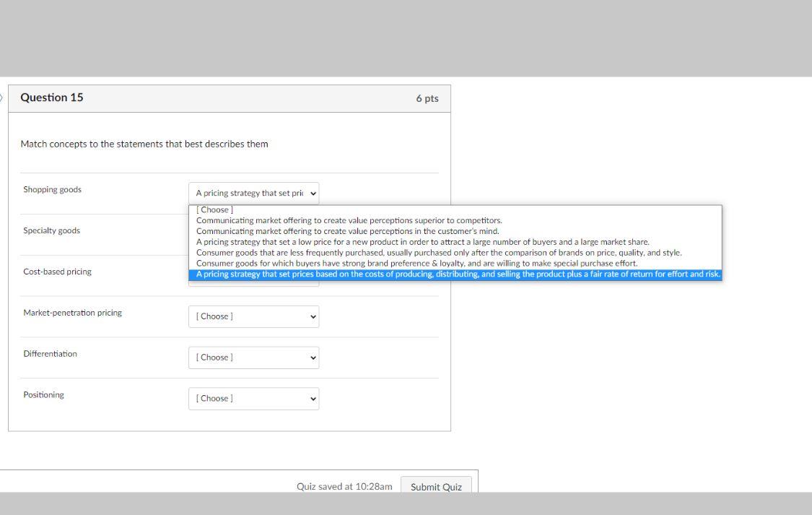Choose option about value perceptions in customer's mind
This screenshot has height=515, width=812.
(455, 231)
